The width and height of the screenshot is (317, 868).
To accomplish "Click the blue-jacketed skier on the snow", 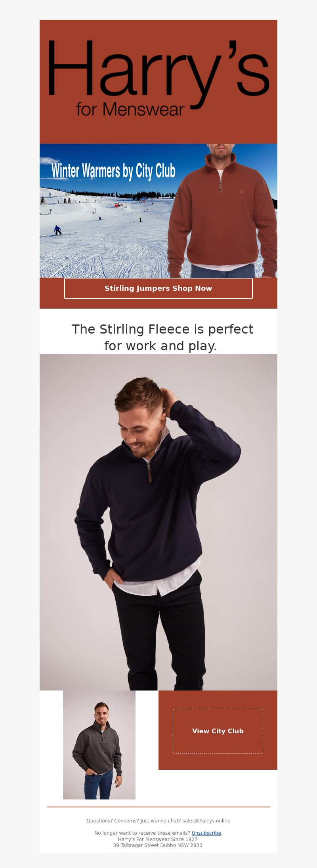I will pos(57,230).
